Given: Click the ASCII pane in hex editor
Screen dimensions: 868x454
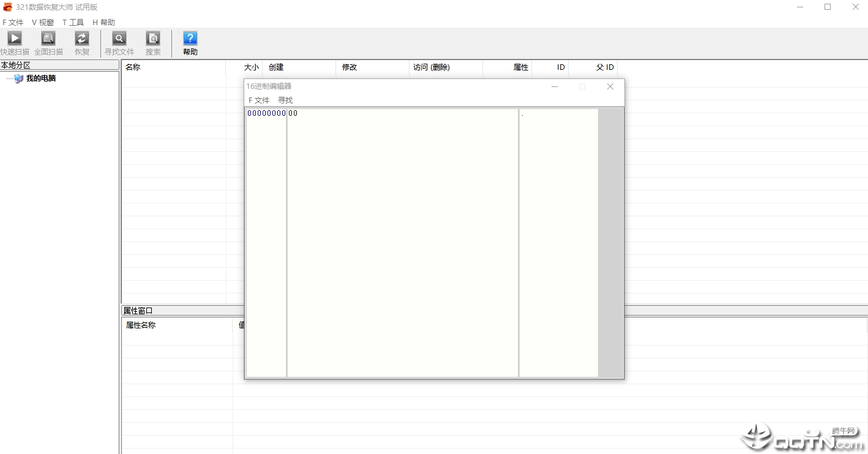Looking at the screenshot, I should click(559, 243).
